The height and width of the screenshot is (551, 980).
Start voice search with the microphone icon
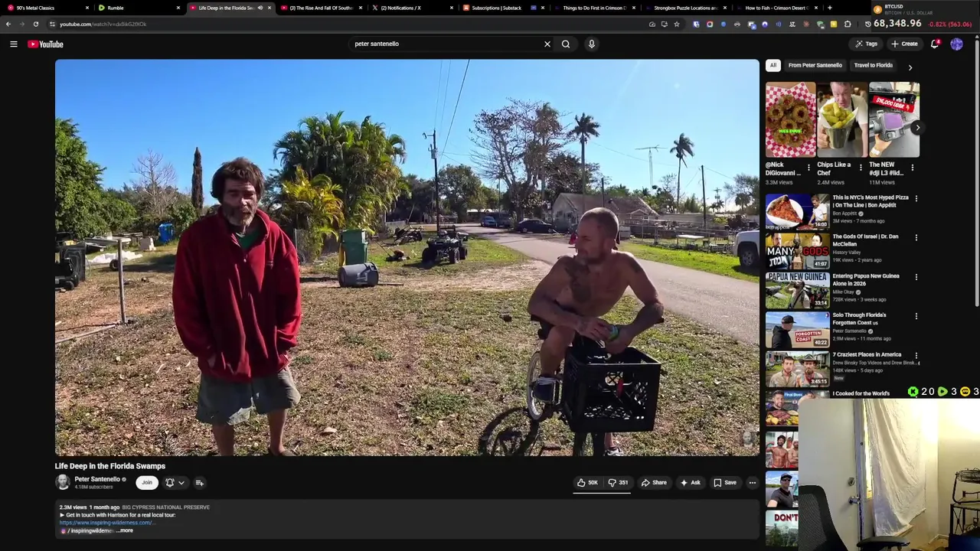click(591, 44)
